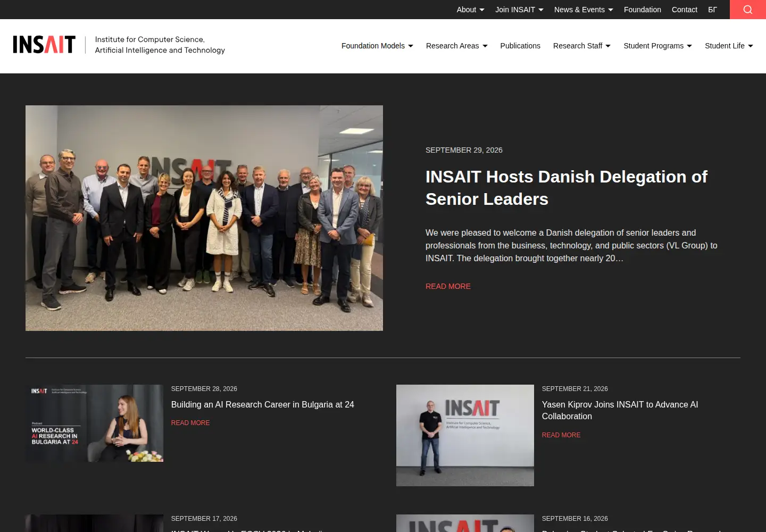Expand Student Programs menu
766x532 pixels.
657,46
